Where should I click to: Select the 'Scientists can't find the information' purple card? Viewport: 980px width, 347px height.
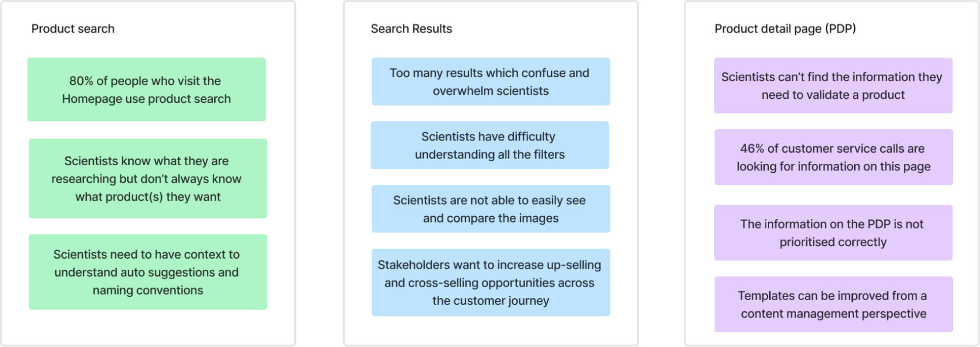pos(833,86)
